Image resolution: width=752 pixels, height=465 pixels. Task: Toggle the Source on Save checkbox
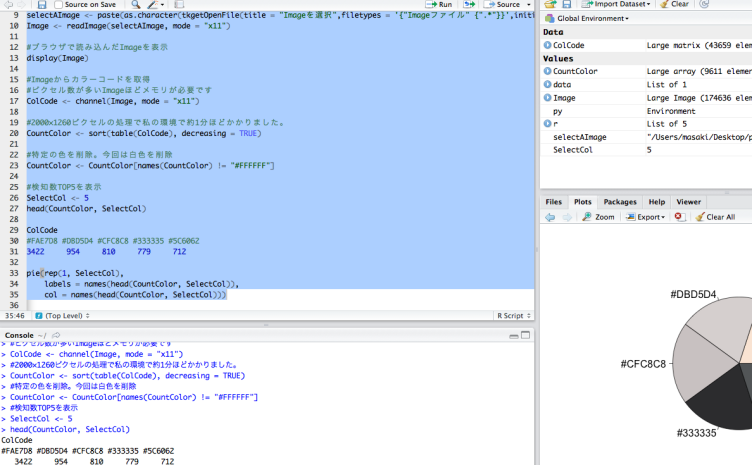(59, 5)
